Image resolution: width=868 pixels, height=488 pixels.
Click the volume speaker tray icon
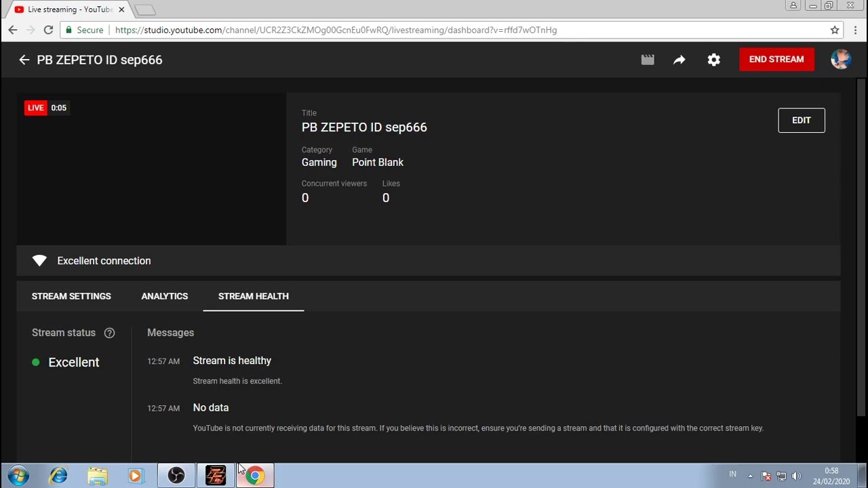point(796,476)
